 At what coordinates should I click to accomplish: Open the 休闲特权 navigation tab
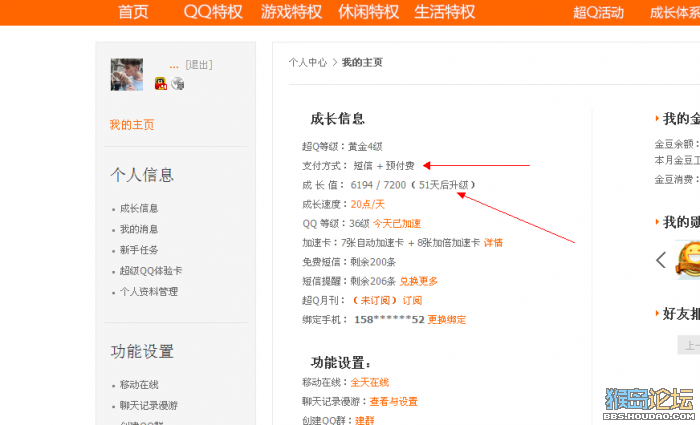point(368,12)
